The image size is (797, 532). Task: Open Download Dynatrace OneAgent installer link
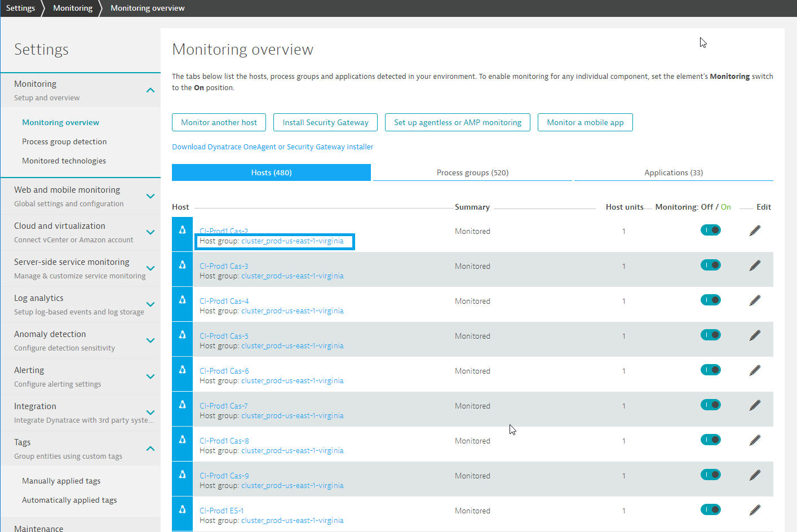[272, 147]
